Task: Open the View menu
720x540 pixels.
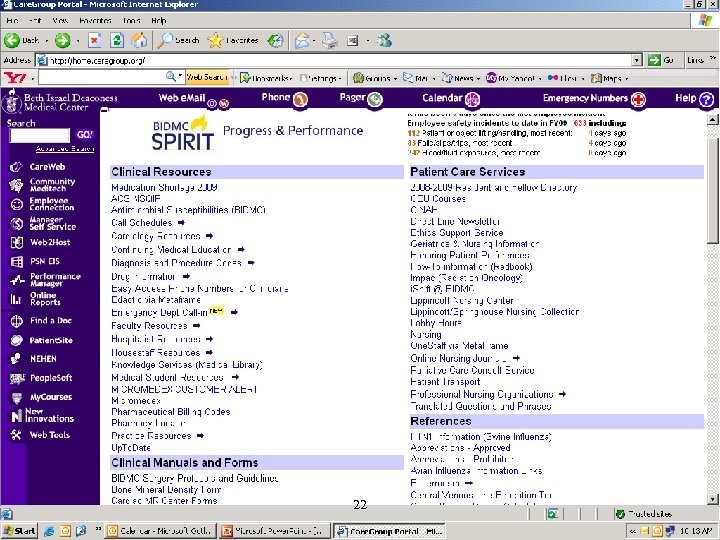Action: (60, 21)
